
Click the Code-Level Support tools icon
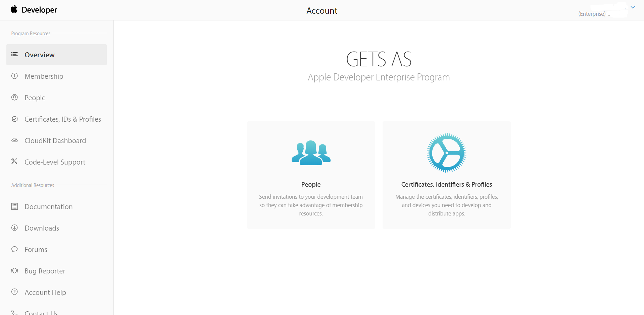14,161
